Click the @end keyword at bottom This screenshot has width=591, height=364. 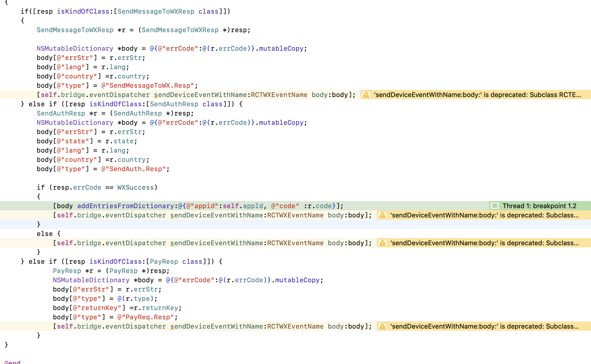13,362
